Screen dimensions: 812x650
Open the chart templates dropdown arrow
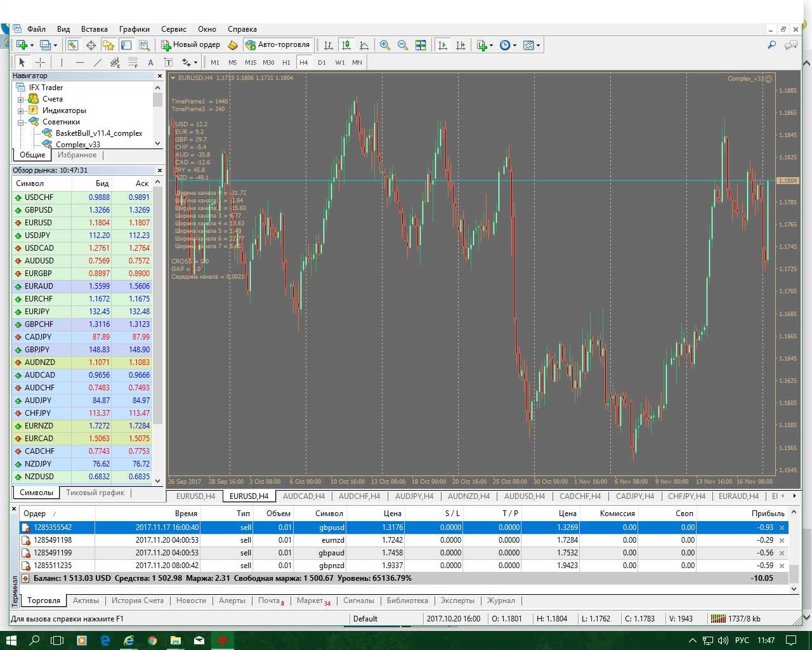click(x=539, y=45)
